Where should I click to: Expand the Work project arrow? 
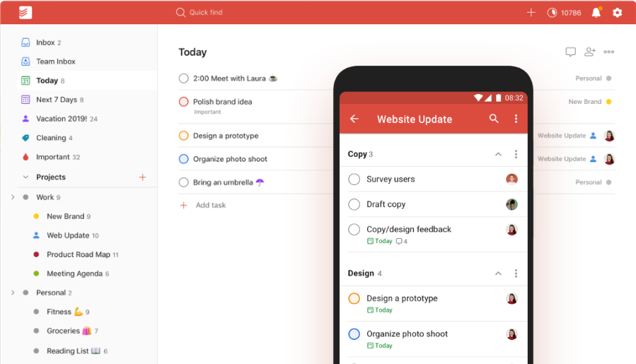point(13,197)
